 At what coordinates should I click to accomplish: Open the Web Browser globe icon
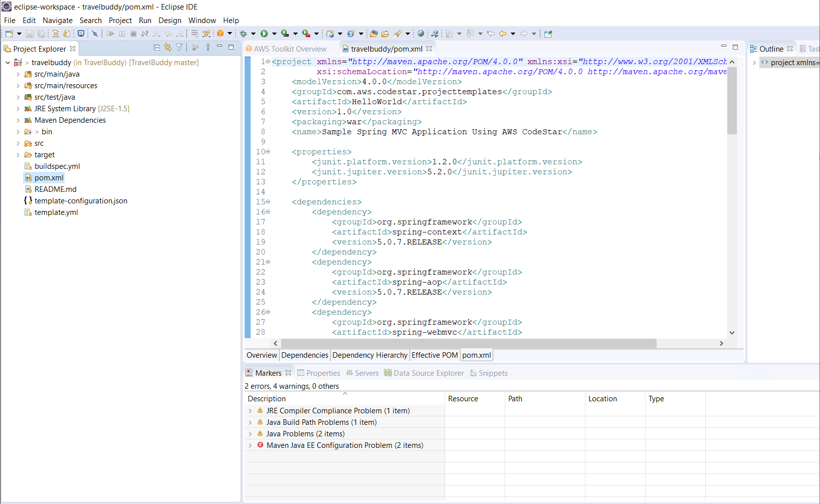(421, 34)
